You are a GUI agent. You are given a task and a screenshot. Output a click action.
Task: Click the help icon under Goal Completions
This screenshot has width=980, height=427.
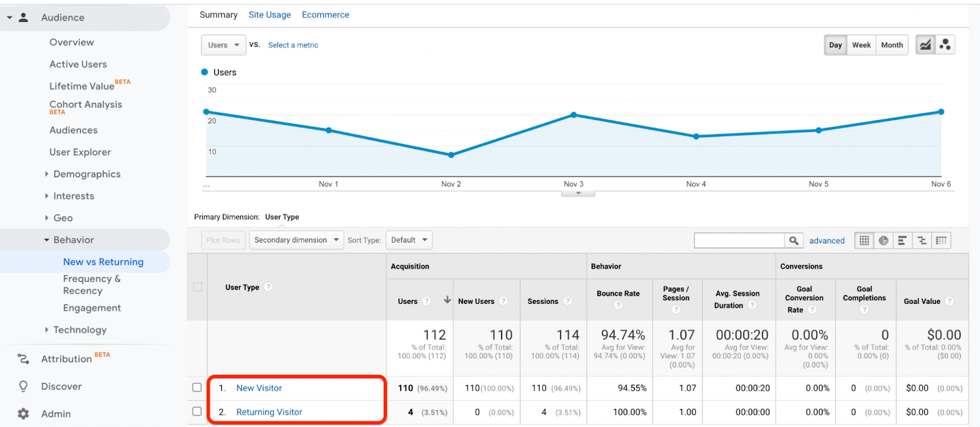(x=864, y=309)
